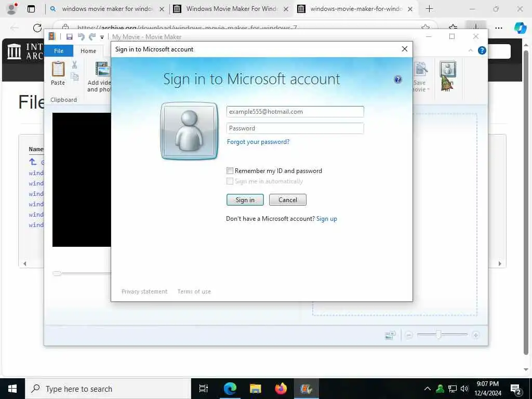Click the Password input field
Viewport: 532px width, 399px height.
pyautogui.click(x=295, y=128)
